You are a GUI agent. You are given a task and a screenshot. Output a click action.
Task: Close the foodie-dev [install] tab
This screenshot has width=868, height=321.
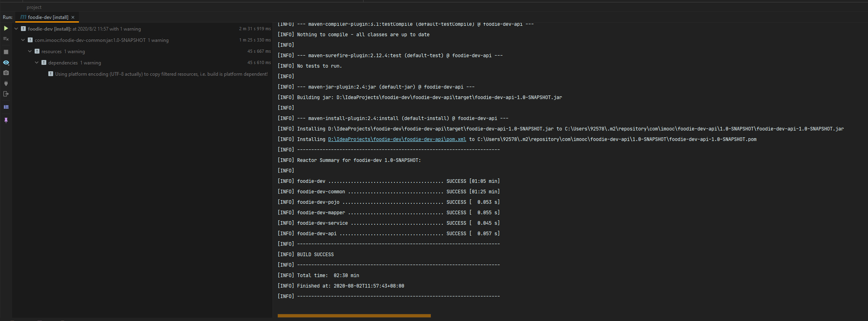click(x=73, y=17)
